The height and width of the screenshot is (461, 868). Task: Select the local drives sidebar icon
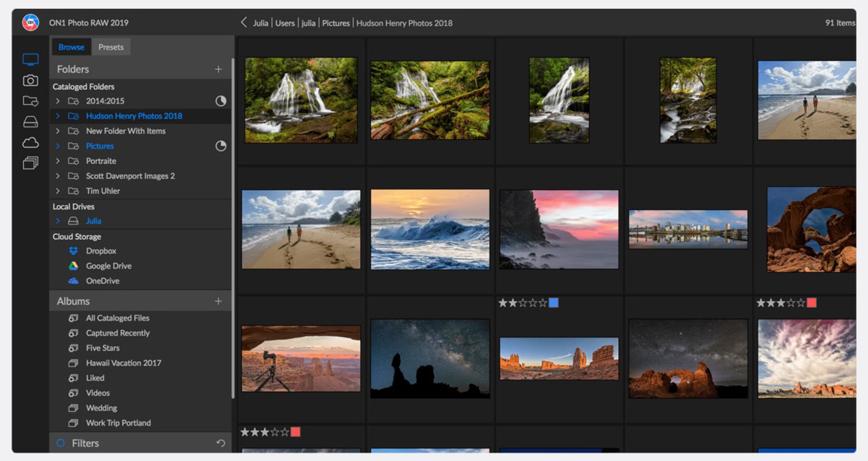30,122
